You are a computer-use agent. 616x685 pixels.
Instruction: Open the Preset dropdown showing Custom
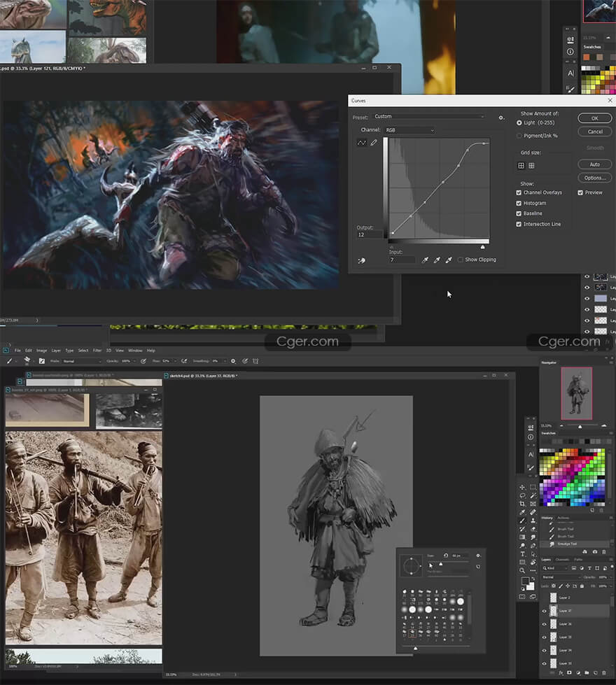point(429,117)
